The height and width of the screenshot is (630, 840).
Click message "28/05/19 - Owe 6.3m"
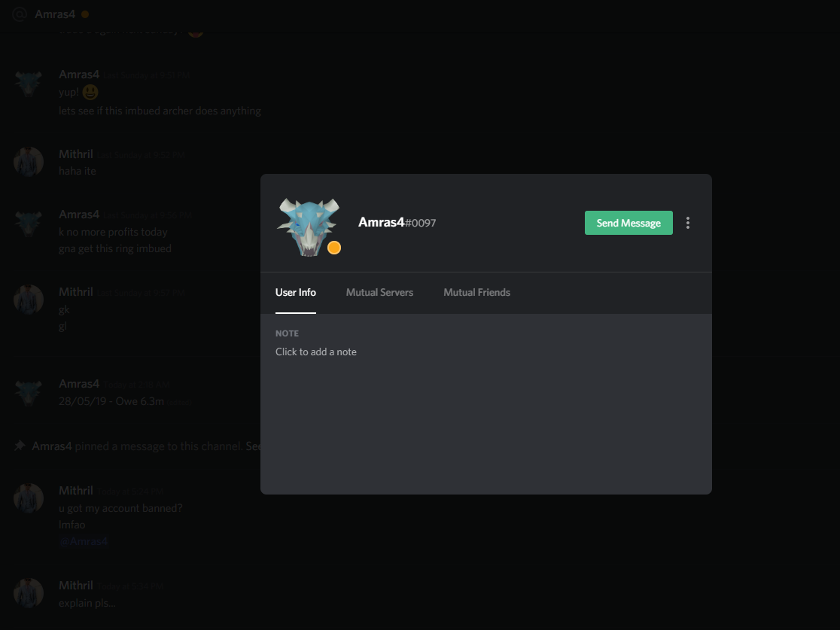point(111,401)
